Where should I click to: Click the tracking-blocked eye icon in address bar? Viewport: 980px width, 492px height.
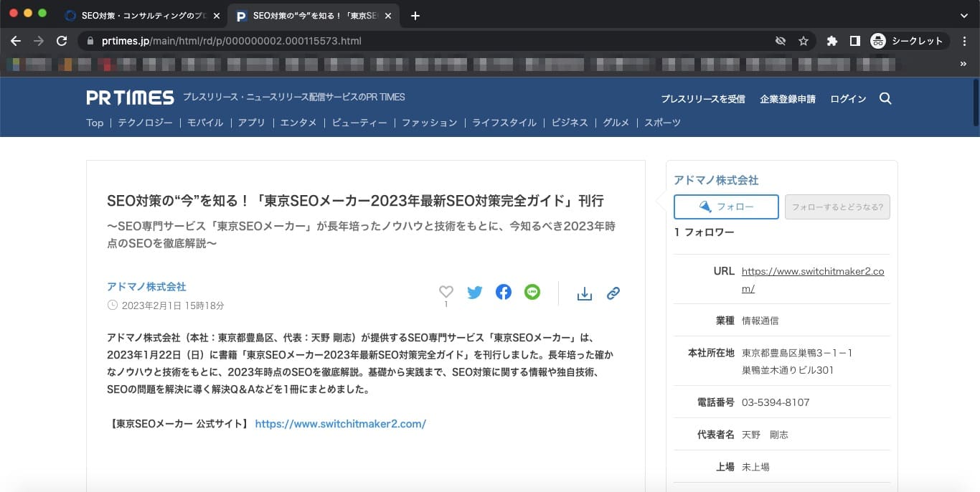point(781,41)
